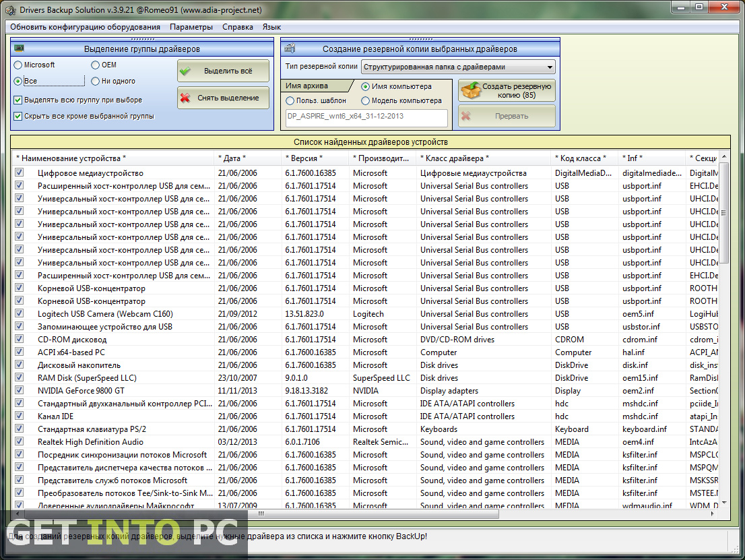Select the Дисковый накопитель row
The height and width of the screenshot is (560, 745).
pos(366,365)
